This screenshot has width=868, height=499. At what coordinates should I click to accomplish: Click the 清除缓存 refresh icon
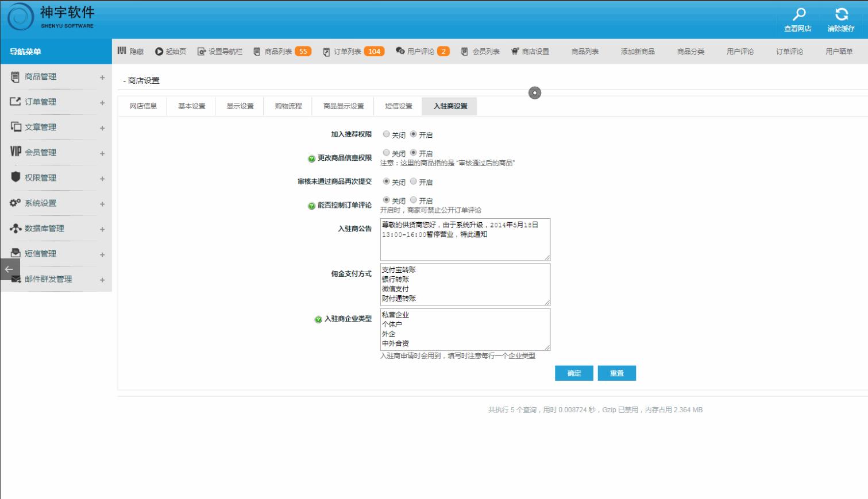click(x=841, y=14)
